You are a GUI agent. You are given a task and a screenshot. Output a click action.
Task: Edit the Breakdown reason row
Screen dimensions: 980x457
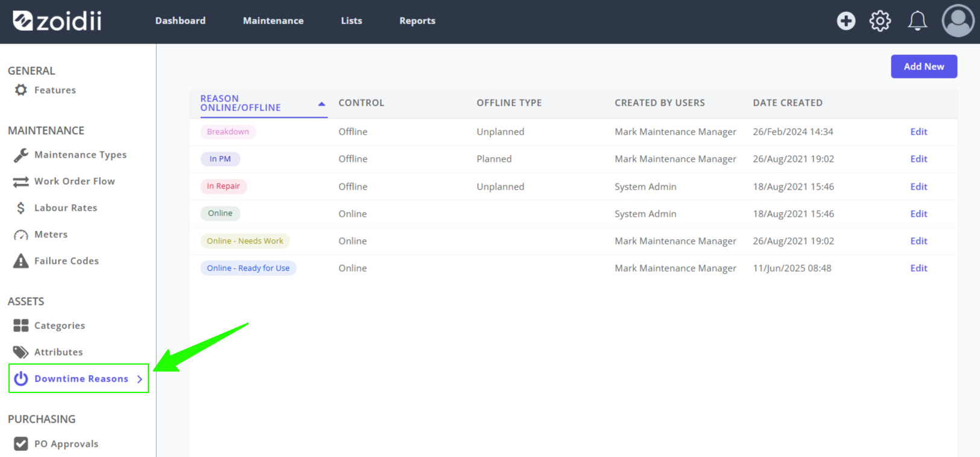click(x=918, y=132)
